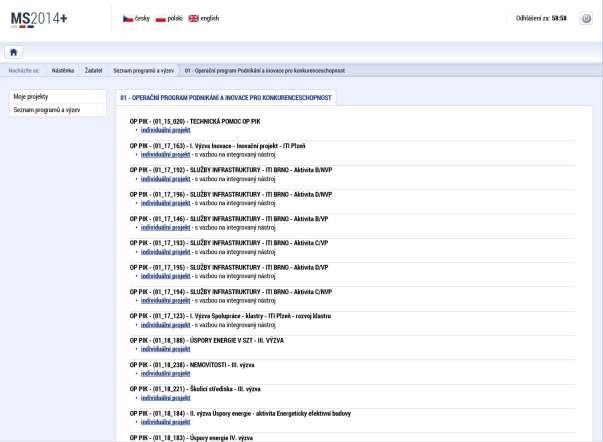Click the Odhlášení za timer text
Image resolution: width=603 pixels, height=442 pixels.
click(541, 18)
